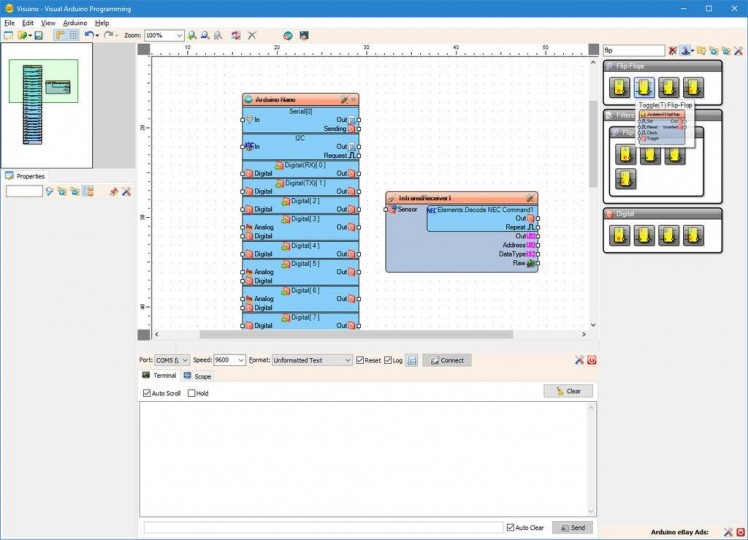The image size is (748, 540).
Task: Click the component search input field
Action: (633, 50)
